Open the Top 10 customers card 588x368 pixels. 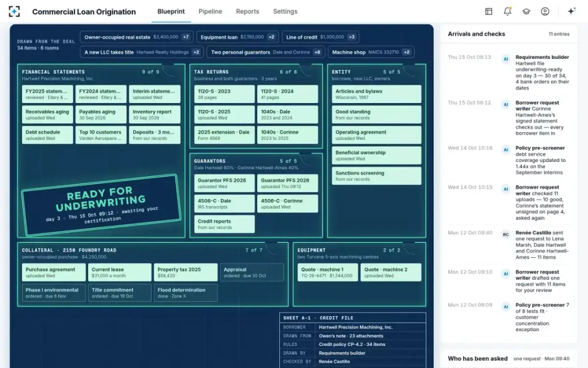(101, 135)
